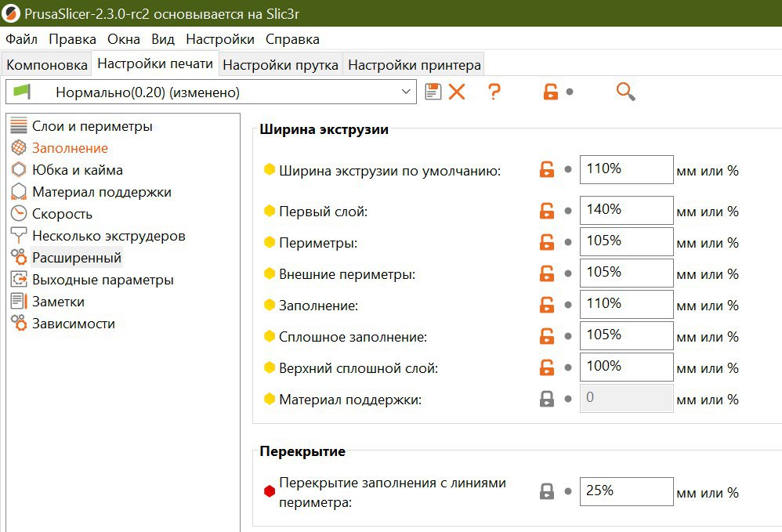
Task: Click top solid layer field showing 100%
Action: point(626,367)
